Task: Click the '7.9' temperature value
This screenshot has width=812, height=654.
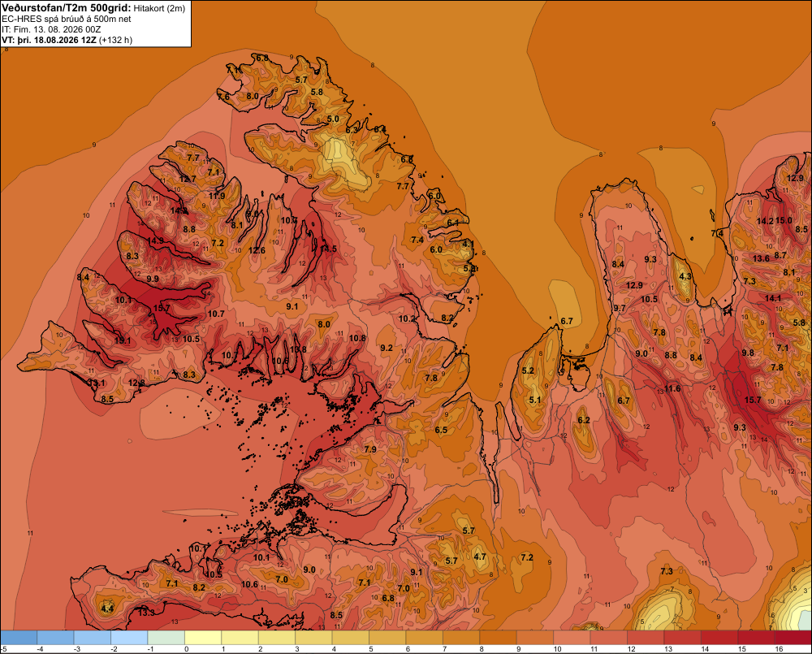Action: 370,449
